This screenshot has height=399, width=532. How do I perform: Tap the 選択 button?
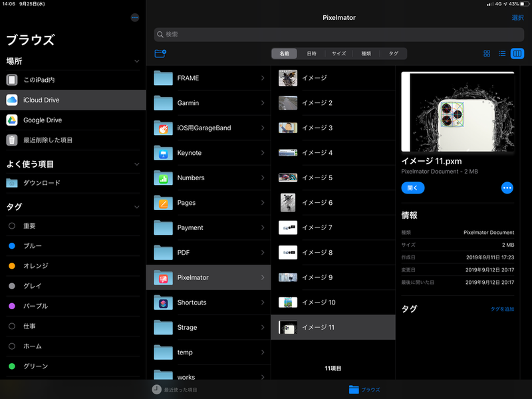click(517, 18)
